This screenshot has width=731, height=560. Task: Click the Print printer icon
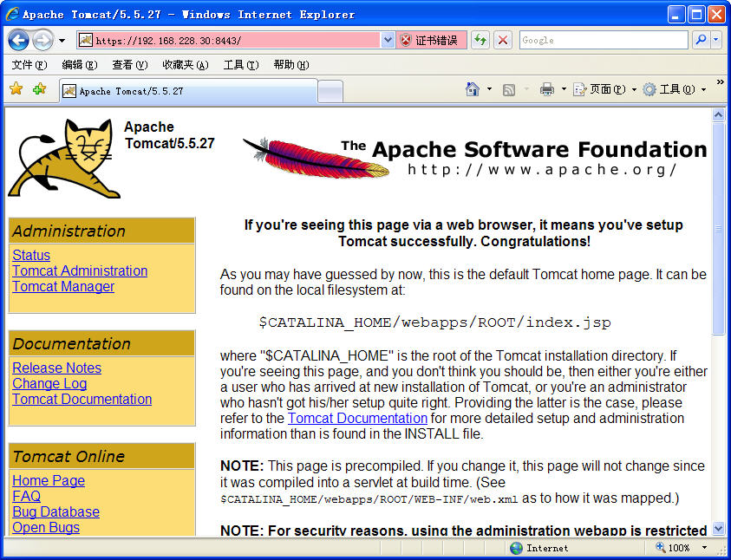click(546, 89)
